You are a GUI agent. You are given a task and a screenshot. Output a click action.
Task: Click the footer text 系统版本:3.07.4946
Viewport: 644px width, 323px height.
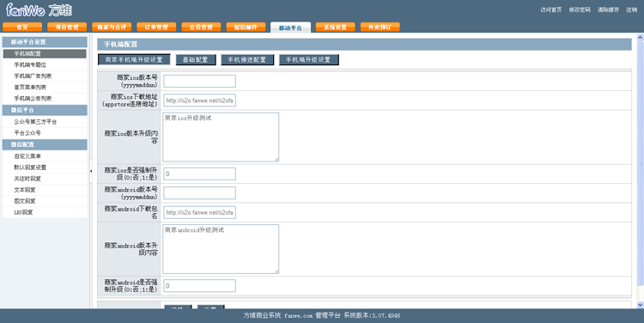point(372,315)
